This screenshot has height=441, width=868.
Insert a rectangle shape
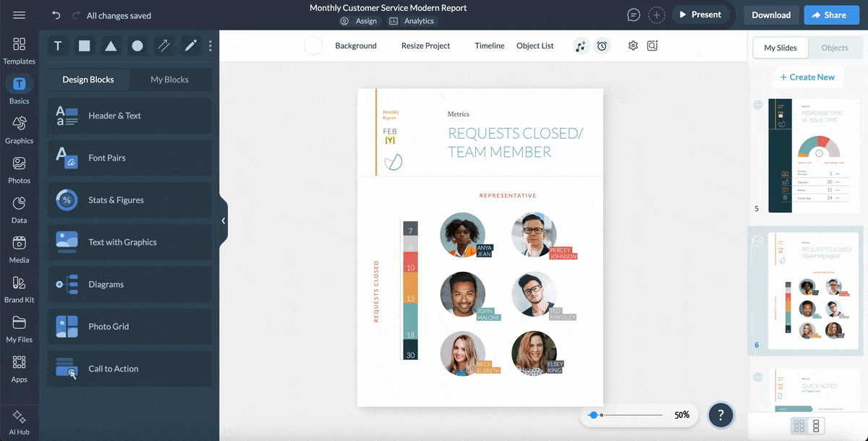click(x=84, y=45)
